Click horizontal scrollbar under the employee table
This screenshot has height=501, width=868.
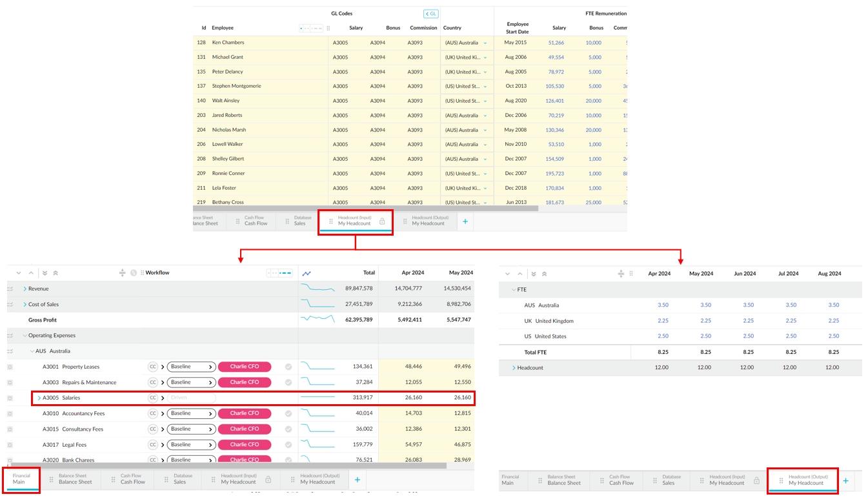(x=365, y=209)
